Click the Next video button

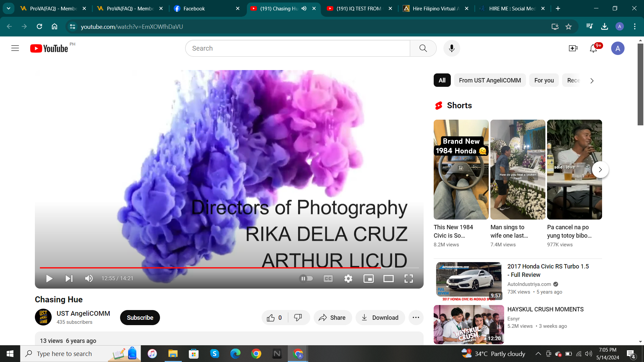tap(69, 278)
